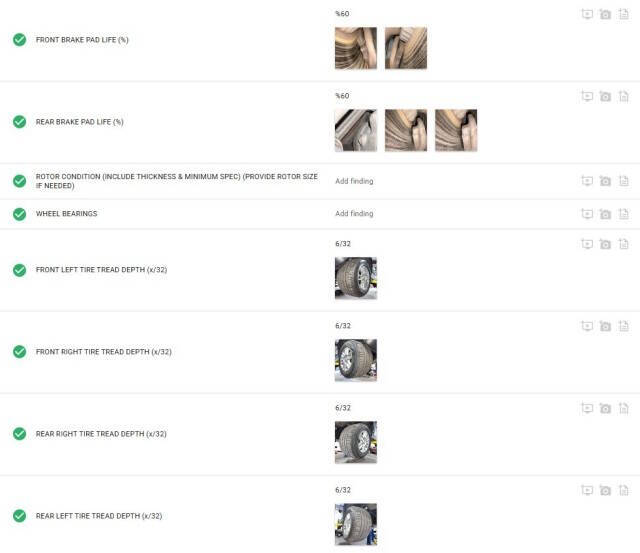The height and width of the screenshot is (553, 640).
Task: Open first Front Brake Pad photo thumbnail
Action: pos(356,48)
